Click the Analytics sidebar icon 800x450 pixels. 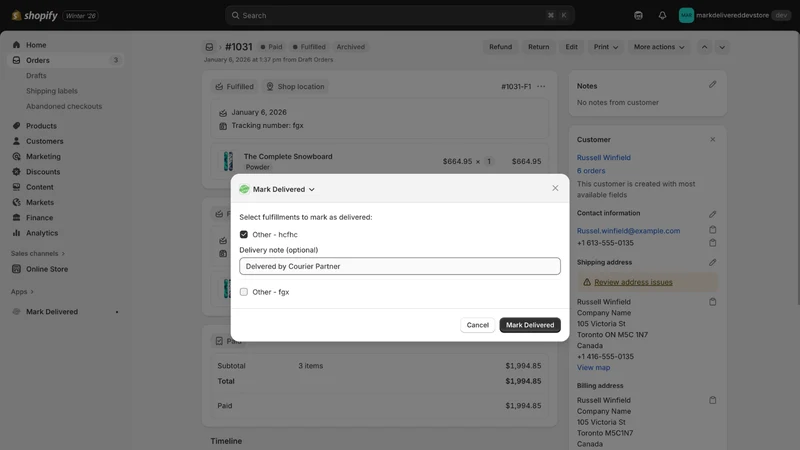pyautogui.click(x=16, y=233)
